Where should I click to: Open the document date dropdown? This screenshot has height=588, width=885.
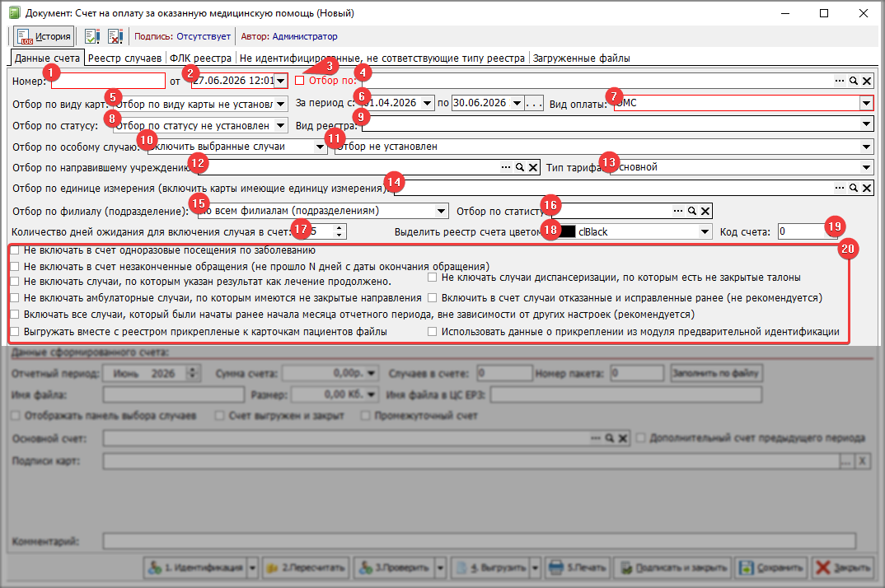280,81
